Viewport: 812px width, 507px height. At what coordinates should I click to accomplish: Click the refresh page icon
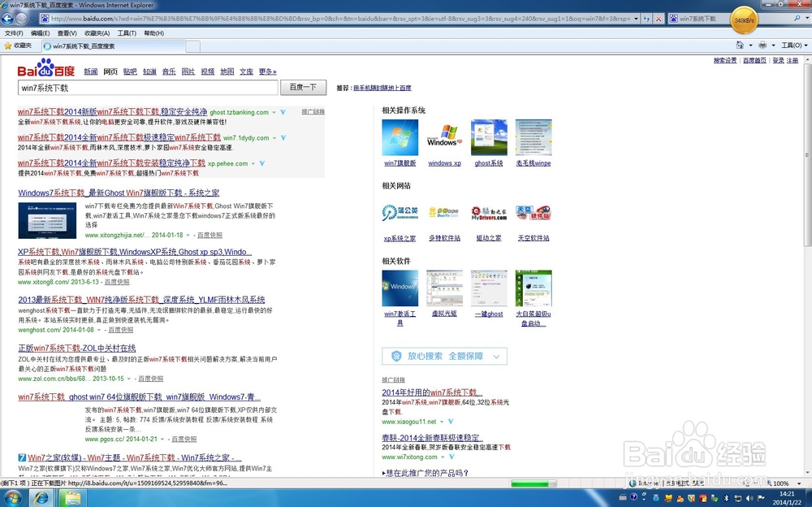(647, 19)
